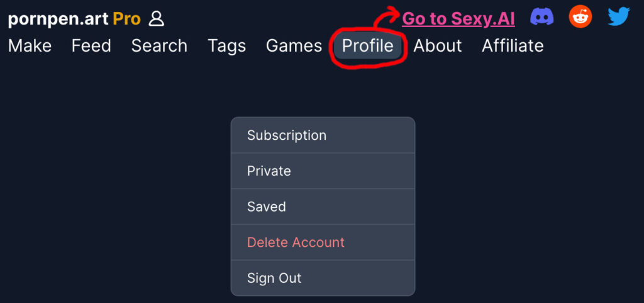Image resolution: width=644 pixels, height=303 pixels.
Task: Collapse the Profile dropdown menu
Action: (x=368, y=46)
